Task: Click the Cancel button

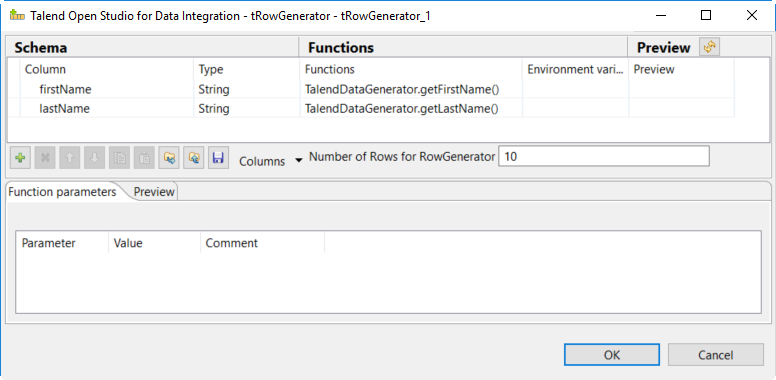Action: [x=716, y=355]
